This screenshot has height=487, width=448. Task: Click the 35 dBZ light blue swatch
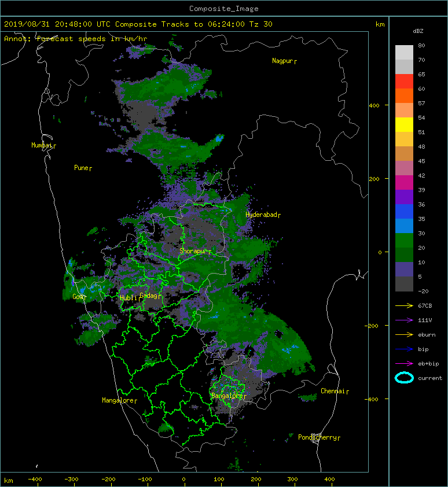coord(404,226)
